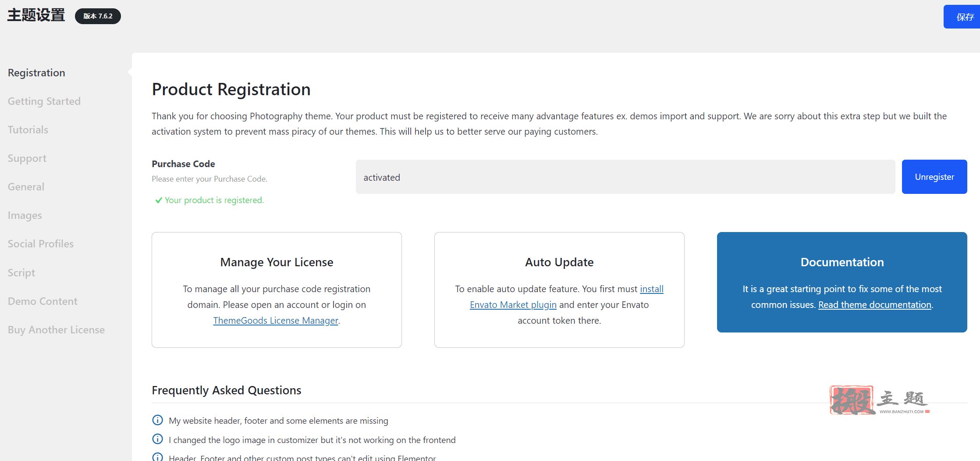Screen dimensions: 980x461
Task: Open Social Profiles tab
Action: click(x=41, y=244)
